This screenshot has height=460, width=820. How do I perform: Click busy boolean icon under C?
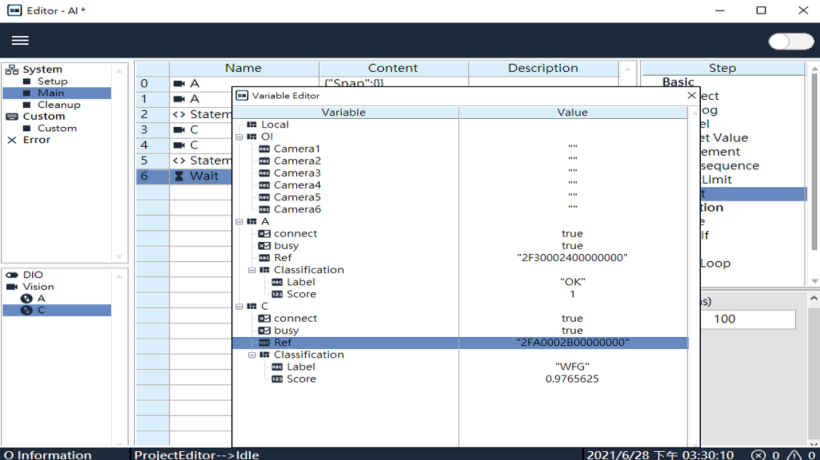(x=265, y=330)
